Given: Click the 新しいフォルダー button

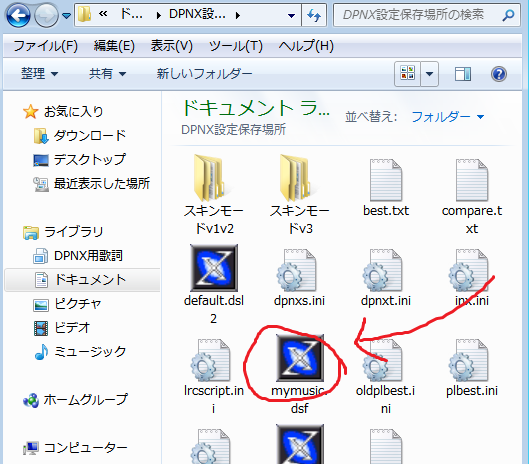Looking at the screenshot, I should [x=204, y=74].
